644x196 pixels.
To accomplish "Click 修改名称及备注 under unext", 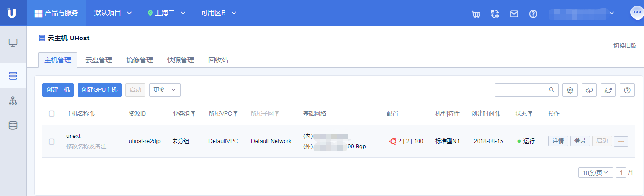I will 86,147.
